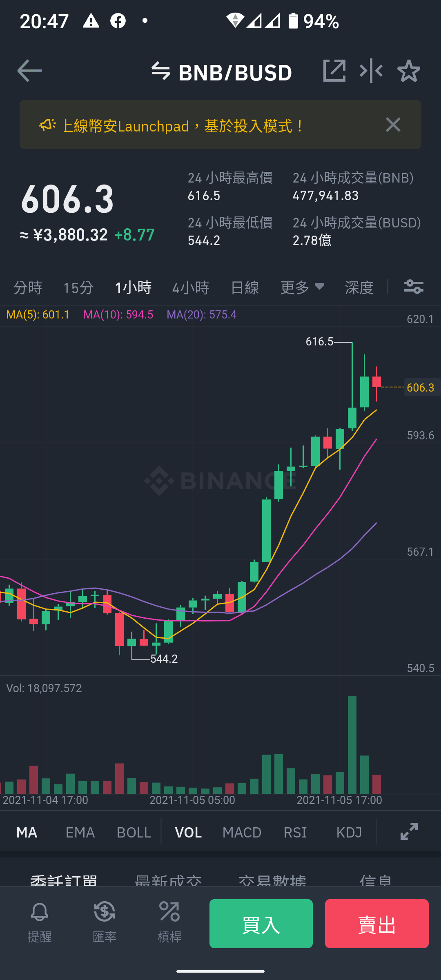
Task: Tap the red 賣出 sell button
Action: [377, 924]
